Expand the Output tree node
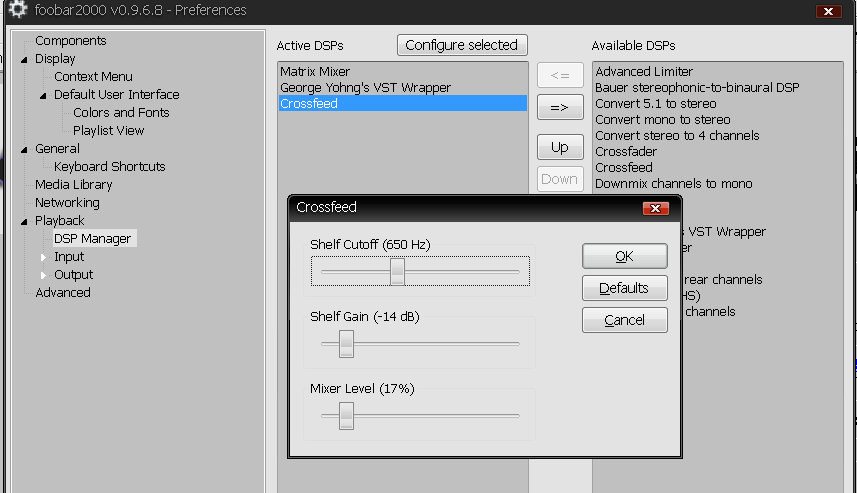The width and height of the screenshot is (857, 493). (x=43, y=275)
